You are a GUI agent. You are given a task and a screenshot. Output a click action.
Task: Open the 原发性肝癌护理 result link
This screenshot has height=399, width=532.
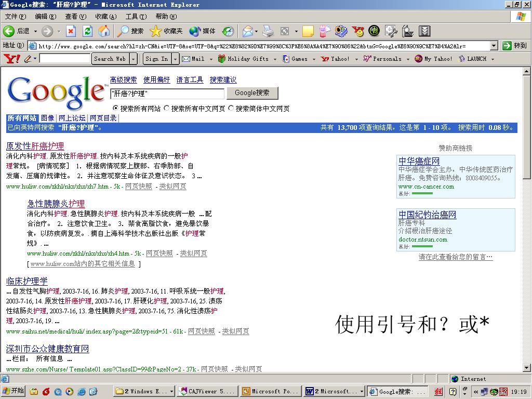[35, 146]
